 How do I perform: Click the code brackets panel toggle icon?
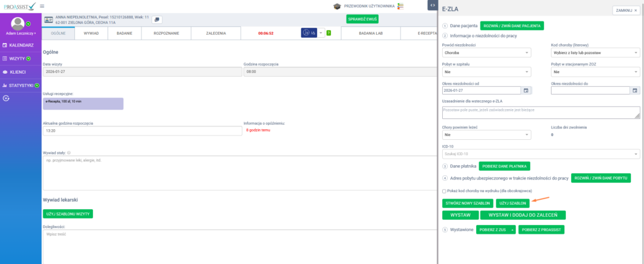coord(432,6)
